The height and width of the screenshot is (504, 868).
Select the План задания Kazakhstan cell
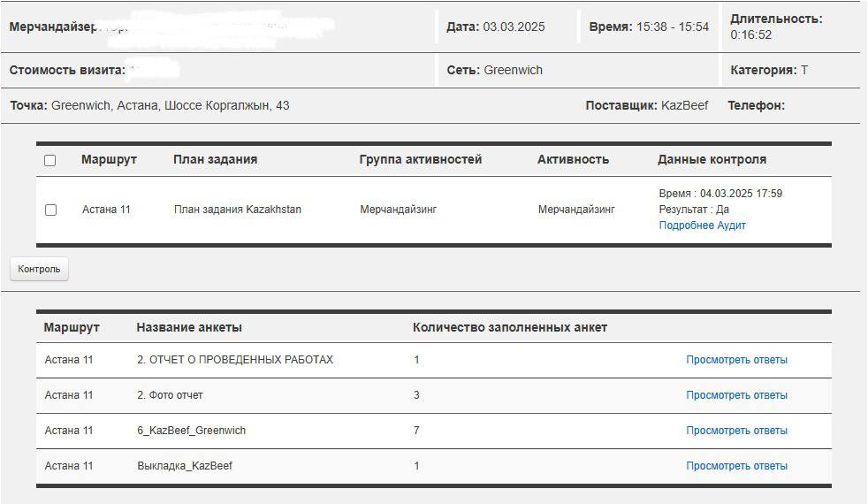(237, 210)
